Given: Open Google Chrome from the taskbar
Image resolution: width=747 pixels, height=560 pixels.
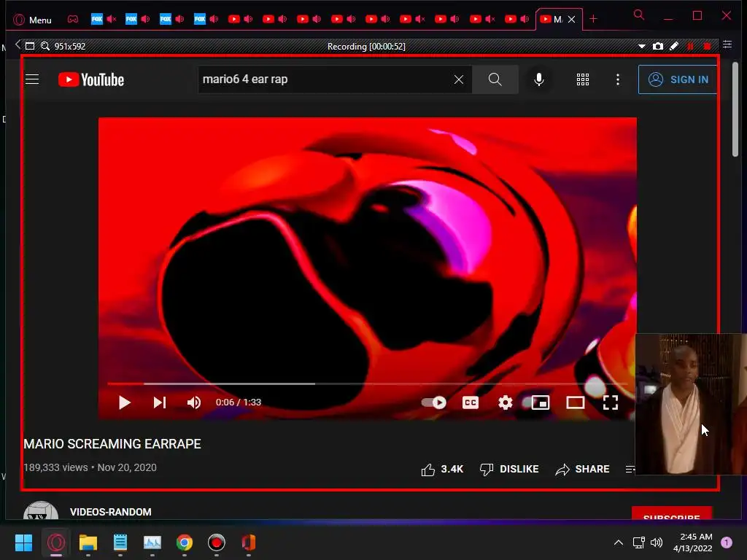Looking at the screenshot, I should [x=185, y=542].
